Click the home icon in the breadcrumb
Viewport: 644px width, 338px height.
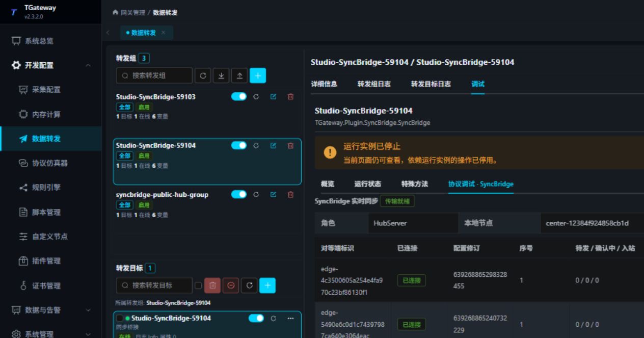[x=115, y=12]
